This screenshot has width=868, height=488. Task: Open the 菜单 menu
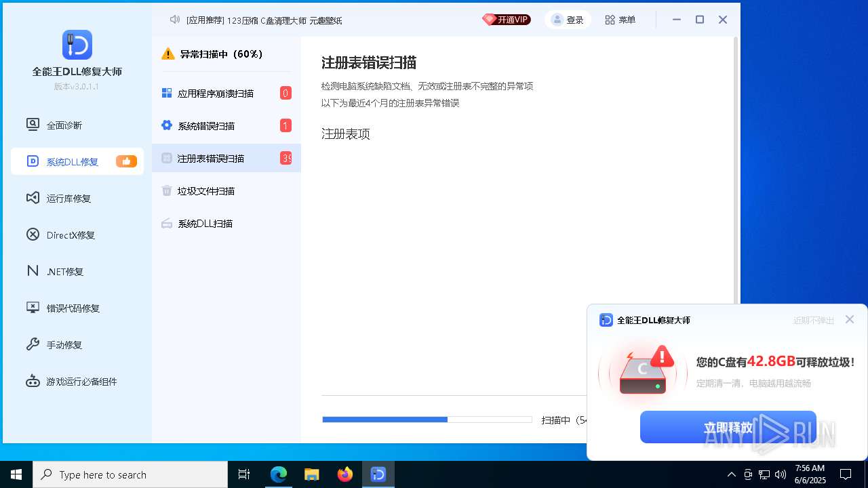click(620, 20)
